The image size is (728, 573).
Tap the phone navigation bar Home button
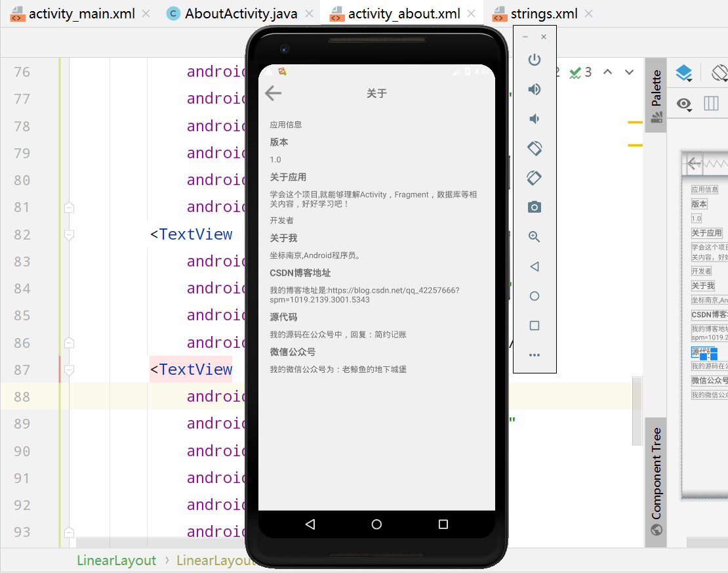click(376, 524)
